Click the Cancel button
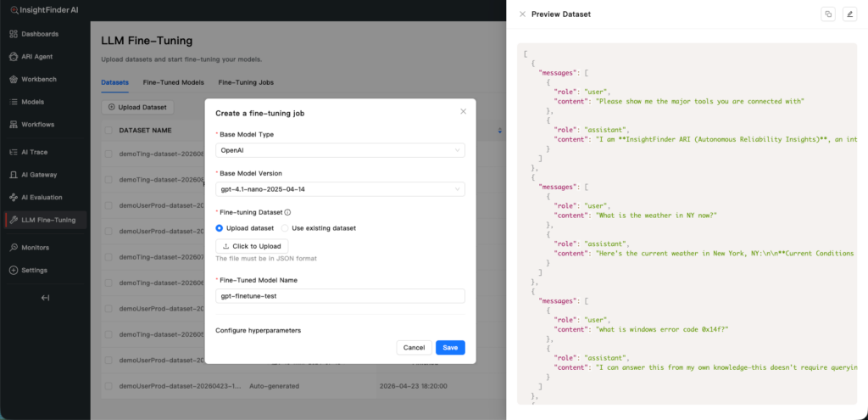Image resolution: width=868 pixels, height=420 pixels. pos(414,347)
